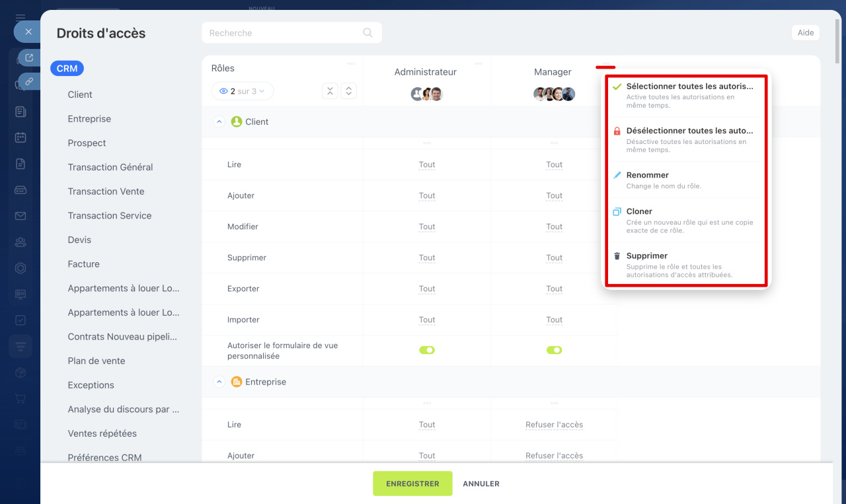Image resolution: width=846 pixels, height=504 pixels.
Task: Collapse the Entreprise section
Action: pos(219,382)
